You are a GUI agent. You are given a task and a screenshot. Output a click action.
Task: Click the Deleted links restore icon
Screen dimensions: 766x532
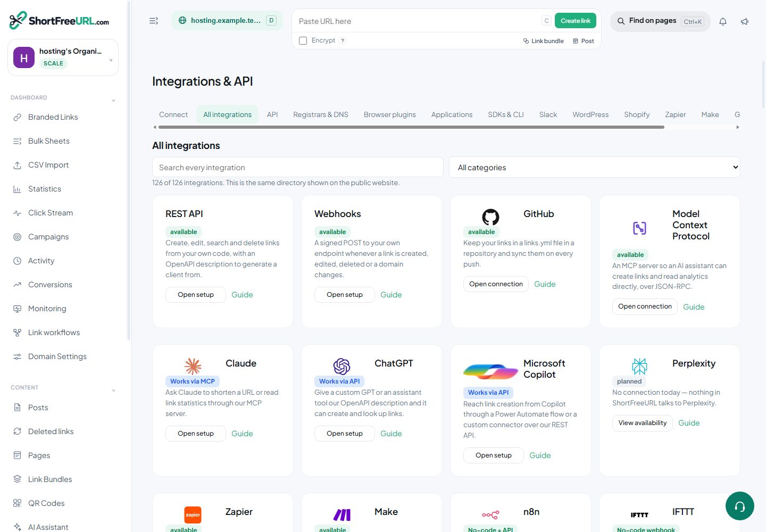(x=17, y=431)
